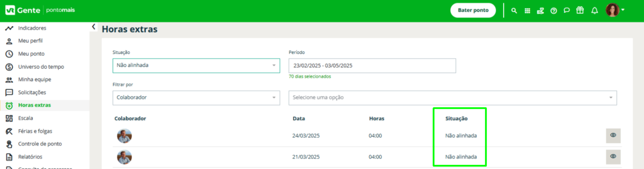Click the Férias e folgas umbrella icon
Image resolution: width=644 pixels, height=169 pixels.
click(x=9, y=131)
